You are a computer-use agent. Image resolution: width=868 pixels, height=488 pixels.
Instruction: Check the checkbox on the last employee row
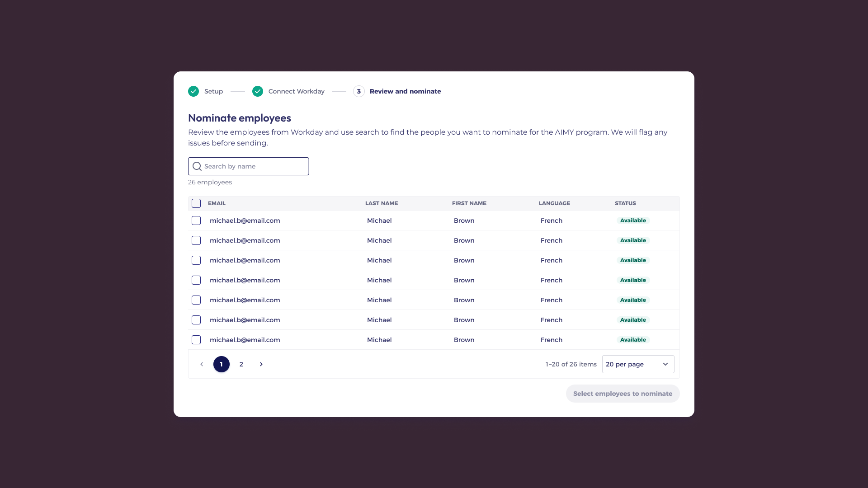coord(196,340)
